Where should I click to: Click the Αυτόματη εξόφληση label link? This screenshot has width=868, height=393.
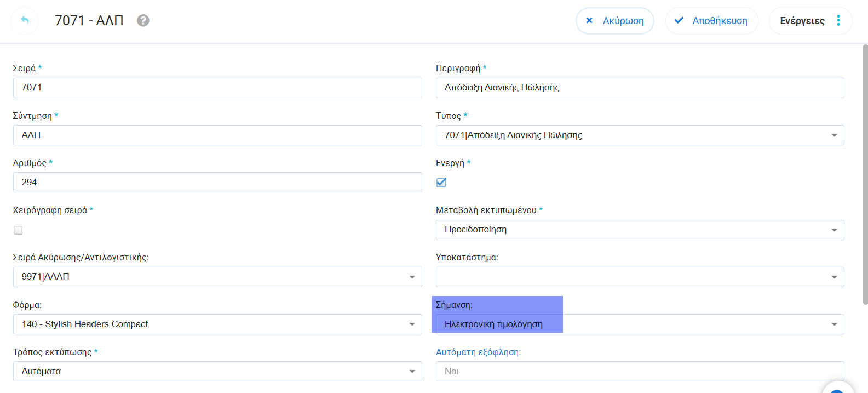[478, 352]
